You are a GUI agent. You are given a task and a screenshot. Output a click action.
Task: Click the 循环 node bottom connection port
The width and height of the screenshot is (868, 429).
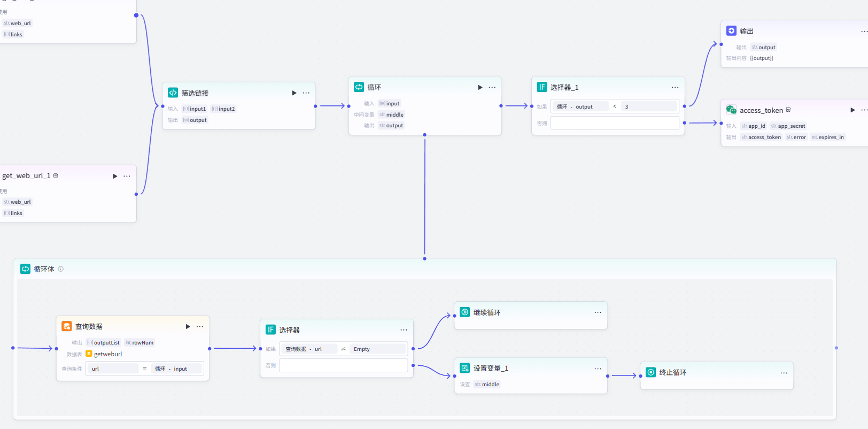tap(425, 135)
